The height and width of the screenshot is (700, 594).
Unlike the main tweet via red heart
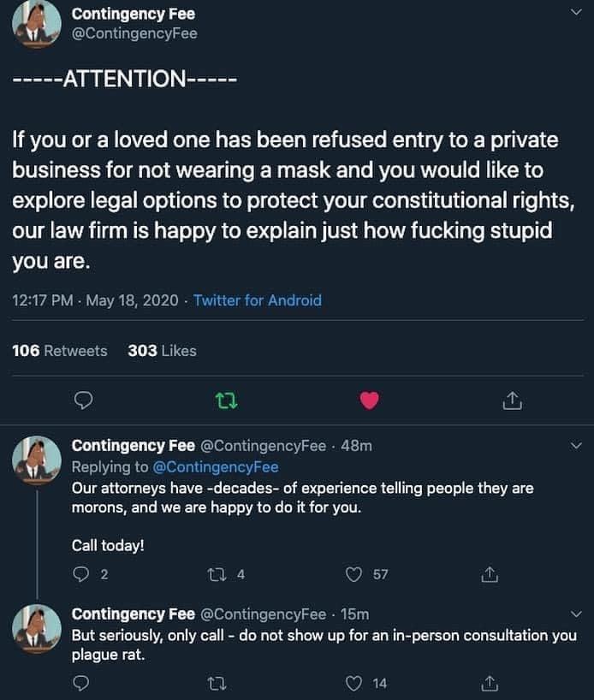(x=369, y=400)
